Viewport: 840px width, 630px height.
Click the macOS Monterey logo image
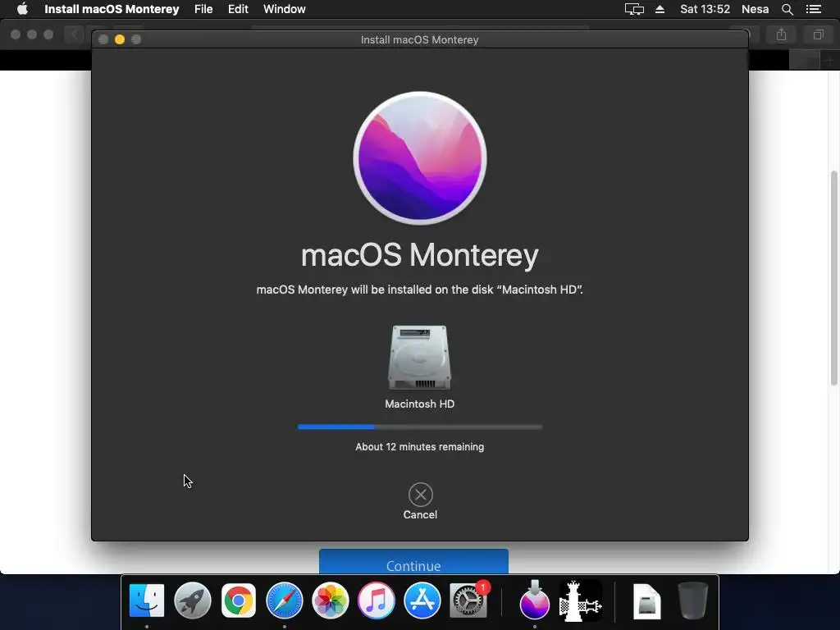[419, 158]
